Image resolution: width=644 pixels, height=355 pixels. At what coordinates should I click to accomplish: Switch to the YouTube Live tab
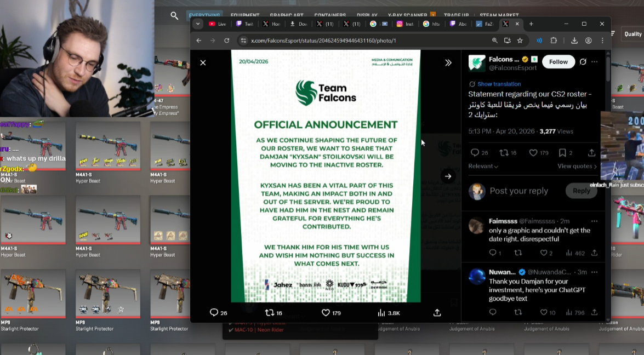[x=218, y=24]
